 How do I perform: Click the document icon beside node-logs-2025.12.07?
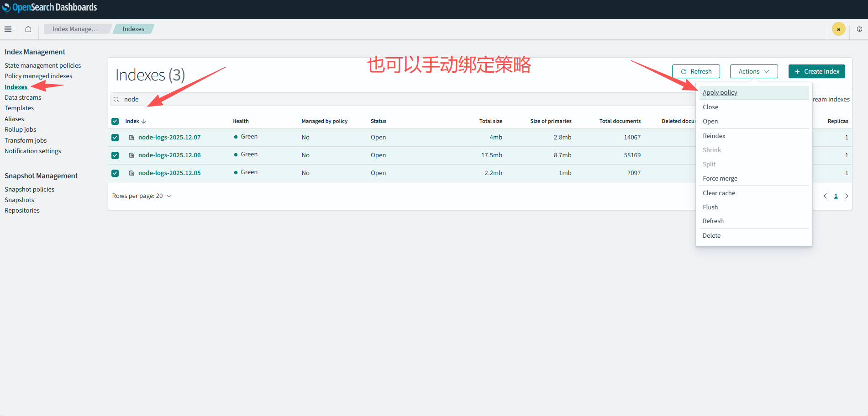tap(131, 137)
